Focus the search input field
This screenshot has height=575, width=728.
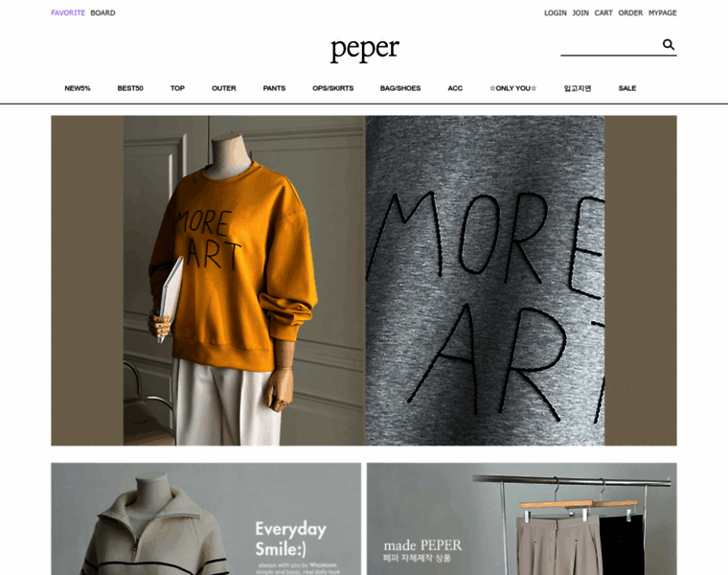click(x=610, y=46)
